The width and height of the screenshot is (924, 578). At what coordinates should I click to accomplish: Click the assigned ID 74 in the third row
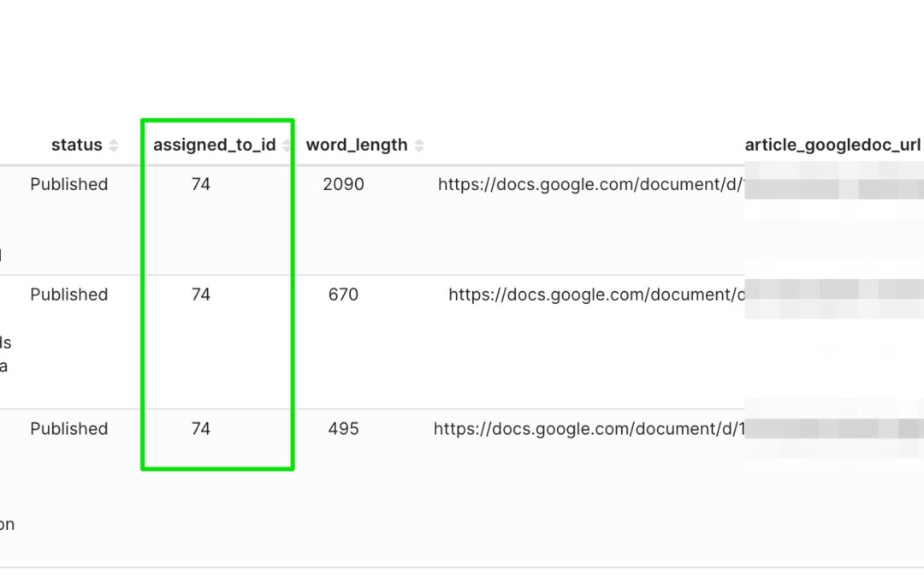coord(201,429)
